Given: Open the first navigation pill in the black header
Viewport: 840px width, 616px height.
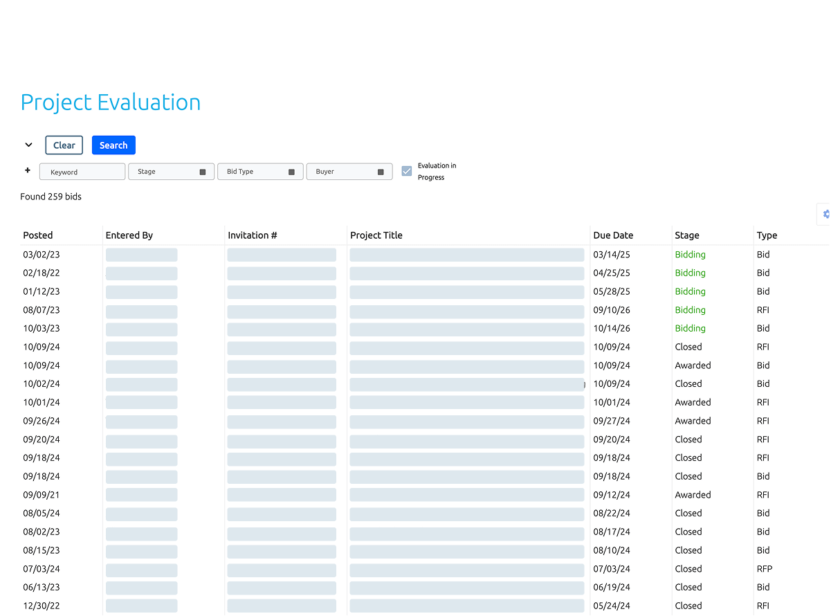Looking at the screenshot, I should (261, 20).
